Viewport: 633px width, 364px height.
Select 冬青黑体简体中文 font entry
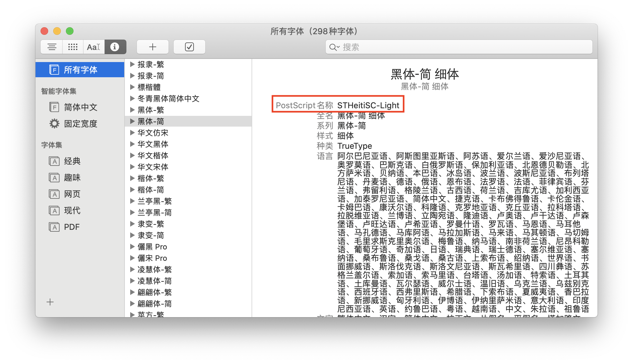[168, 98]
